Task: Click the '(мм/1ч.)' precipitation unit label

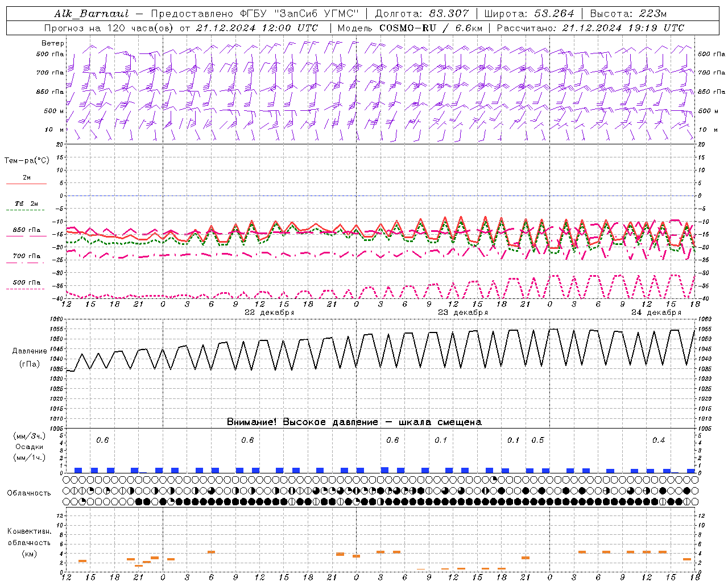Action: (x=29, y=458)
